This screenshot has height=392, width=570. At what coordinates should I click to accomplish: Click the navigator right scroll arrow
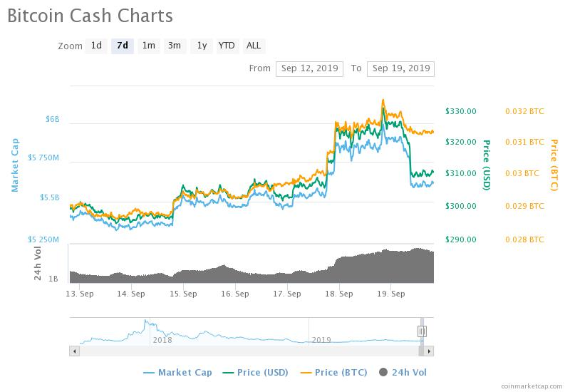click(x=429, y=351)
